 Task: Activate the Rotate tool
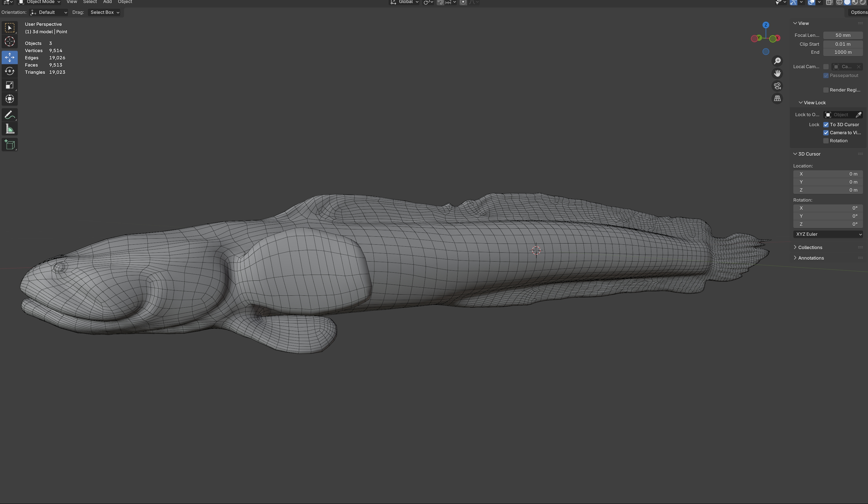[10, 71]
